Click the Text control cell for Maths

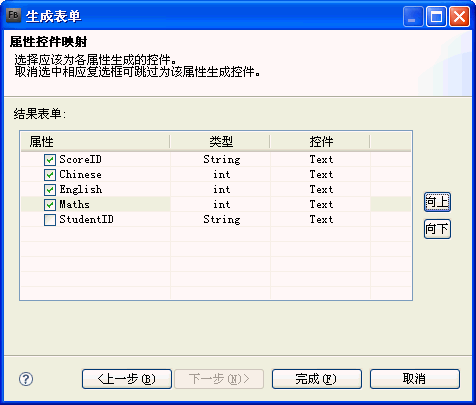pos(320,204)
